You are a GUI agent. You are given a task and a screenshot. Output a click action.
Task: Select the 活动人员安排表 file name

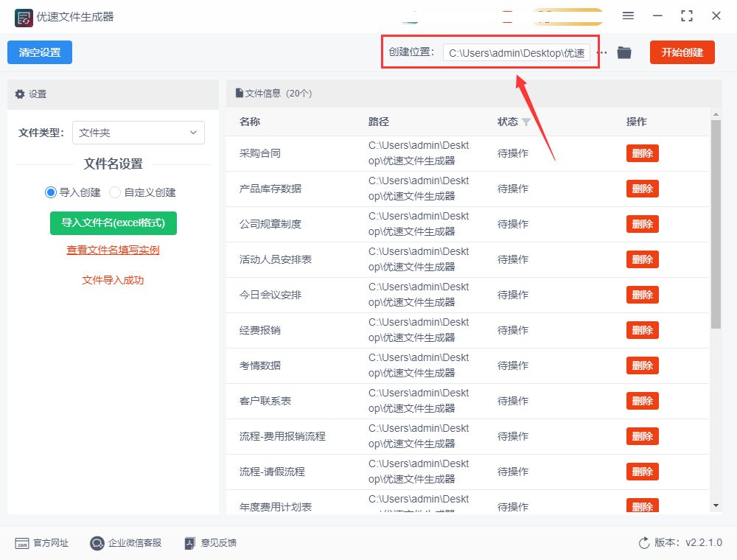pos(276,259)
